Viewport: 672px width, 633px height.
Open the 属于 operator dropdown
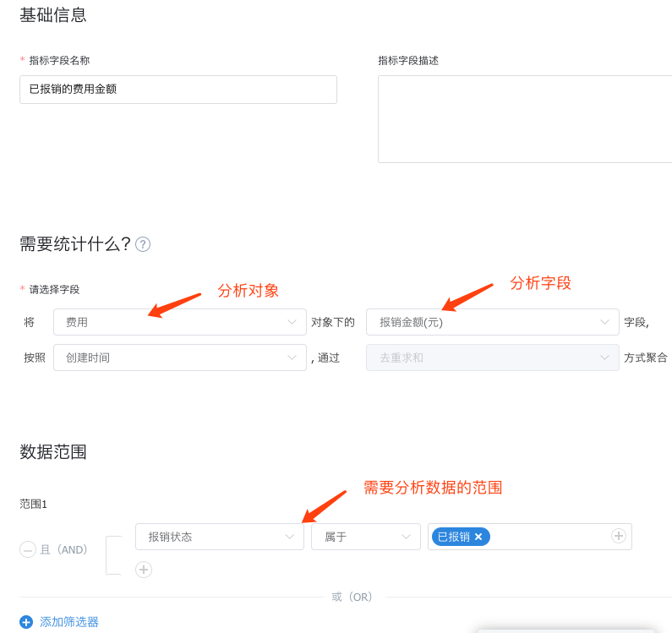pos(365,537)
